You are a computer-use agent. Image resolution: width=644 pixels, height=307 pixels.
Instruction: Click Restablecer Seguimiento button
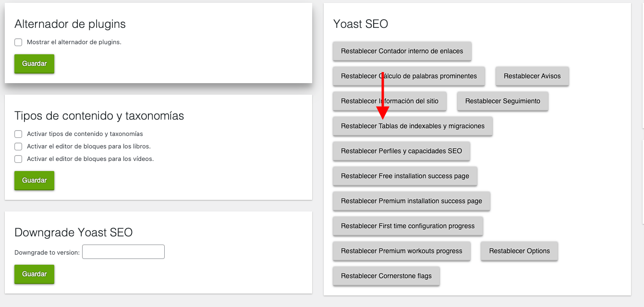click(502, 101)
